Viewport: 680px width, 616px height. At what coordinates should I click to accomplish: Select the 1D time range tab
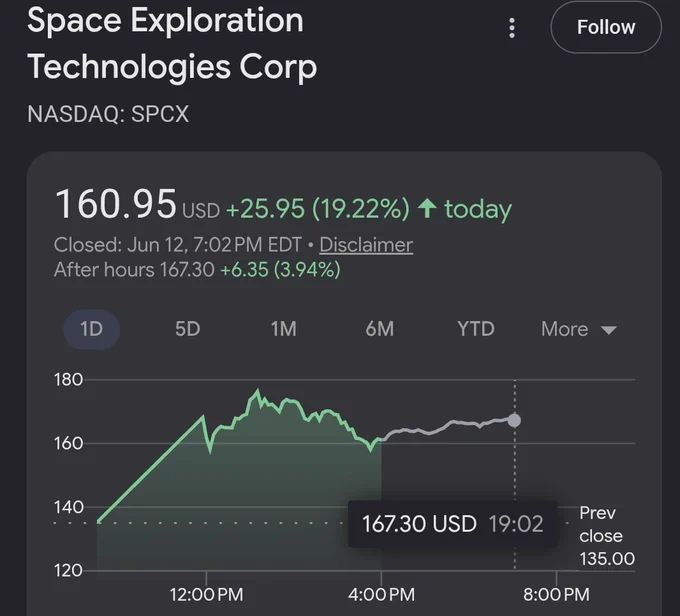(92, 329)
